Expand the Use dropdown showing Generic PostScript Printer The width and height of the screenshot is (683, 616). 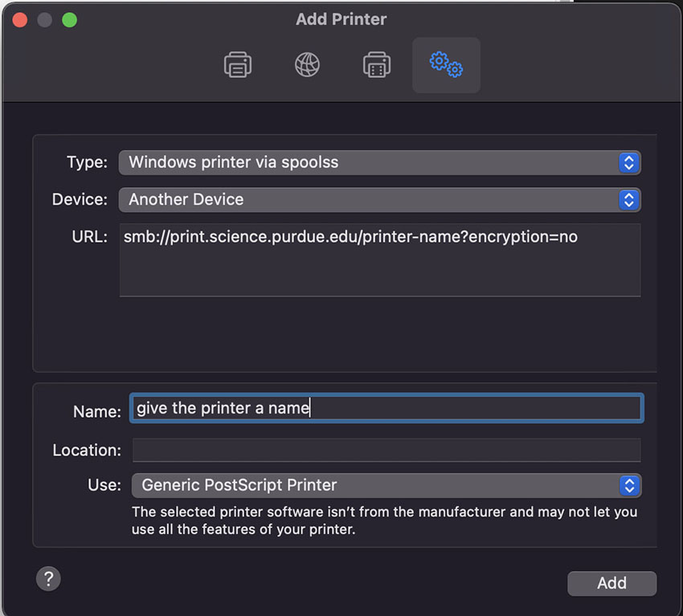point(386,485)
